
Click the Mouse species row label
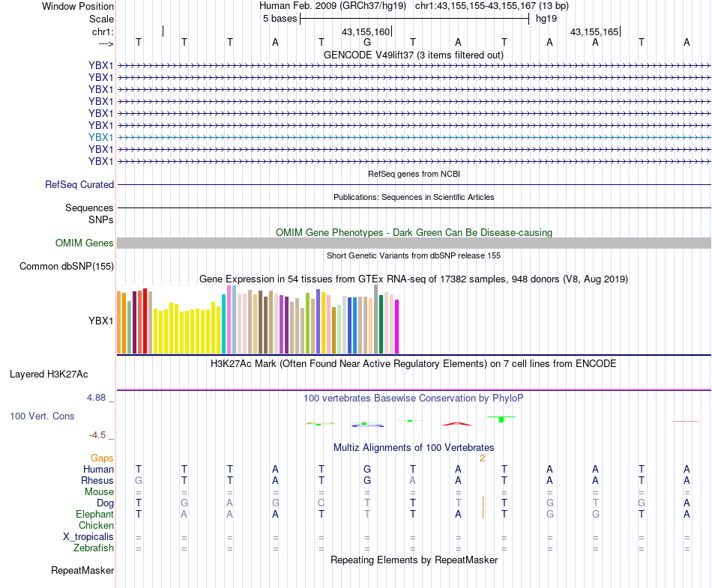99,492
